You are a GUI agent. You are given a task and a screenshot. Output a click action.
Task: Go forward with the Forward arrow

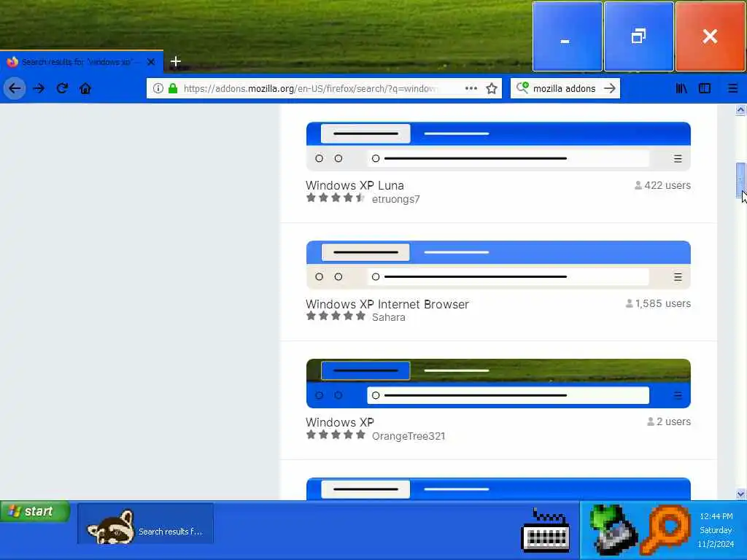click(39, 88)
